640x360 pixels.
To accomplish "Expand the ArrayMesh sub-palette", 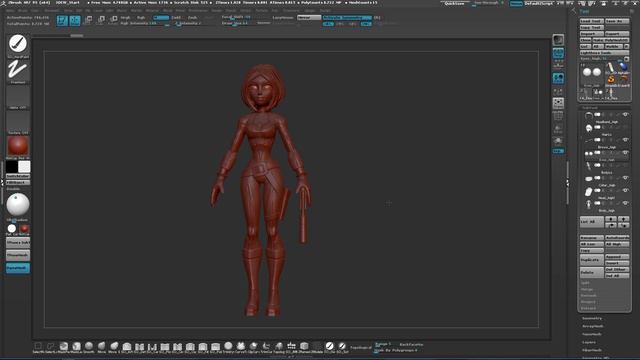I will point(593,327).
